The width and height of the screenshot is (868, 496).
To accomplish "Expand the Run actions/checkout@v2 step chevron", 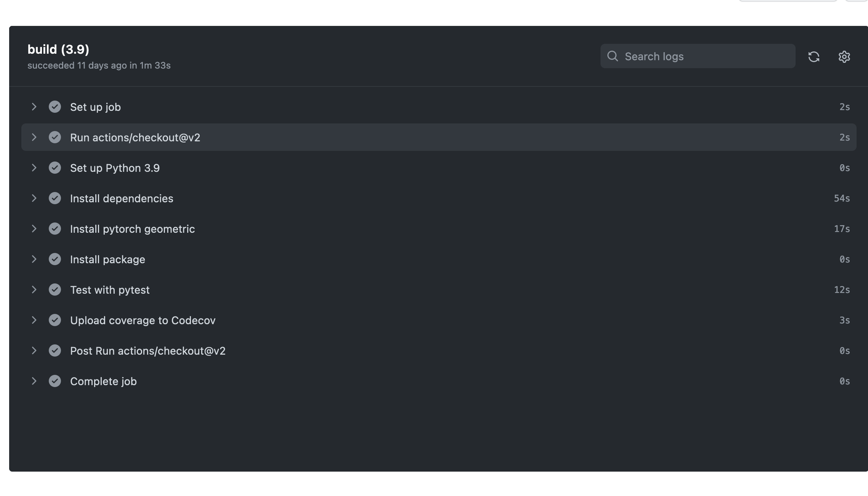I will [34, 137].
